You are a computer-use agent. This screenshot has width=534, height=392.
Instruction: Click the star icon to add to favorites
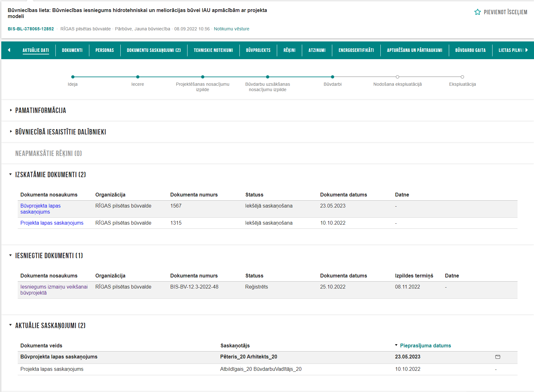pyautogui.click(x=477, y=12)
